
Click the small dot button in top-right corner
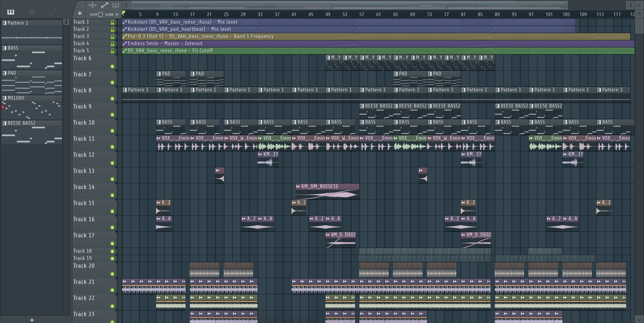tap(640, 5)
